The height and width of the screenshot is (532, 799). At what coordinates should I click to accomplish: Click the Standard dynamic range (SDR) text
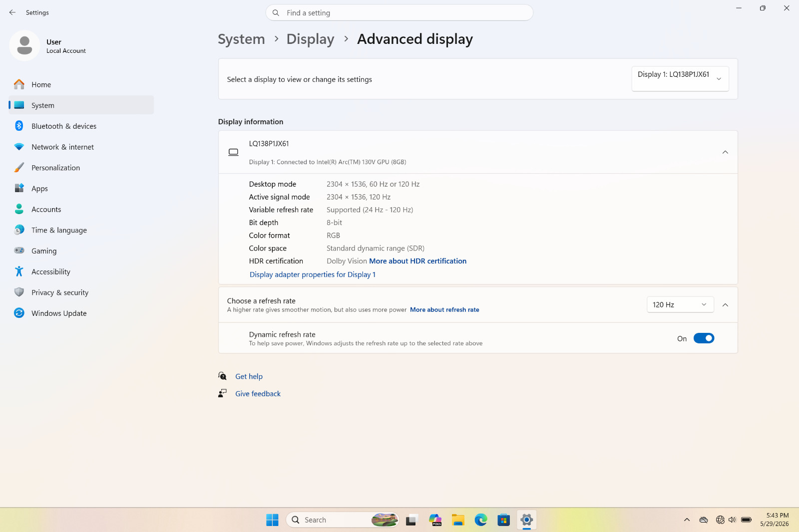point(376,248)
